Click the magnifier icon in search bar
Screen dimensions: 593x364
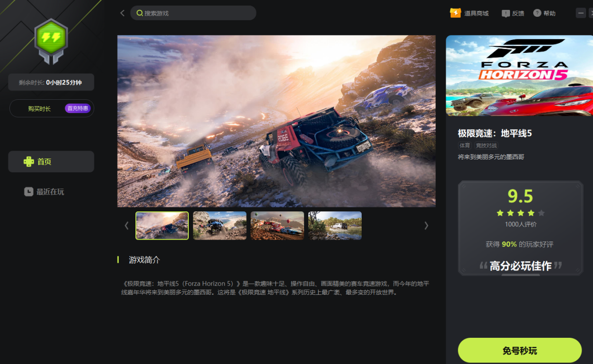139,13
